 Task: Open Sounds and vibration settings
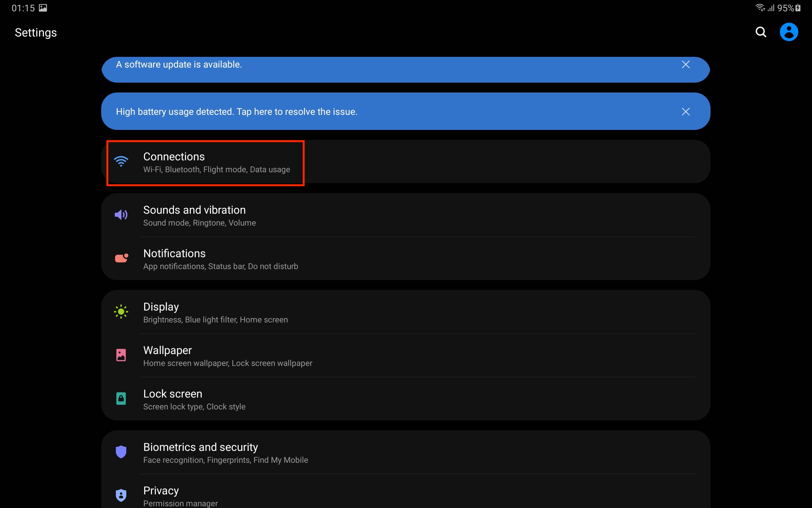pos(403,215)
